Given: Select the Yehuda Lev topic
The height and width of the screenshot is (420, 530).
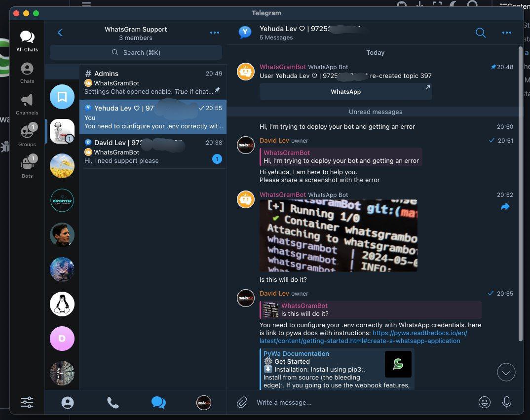Looking at the screenshot, I should tap(153, 116).
